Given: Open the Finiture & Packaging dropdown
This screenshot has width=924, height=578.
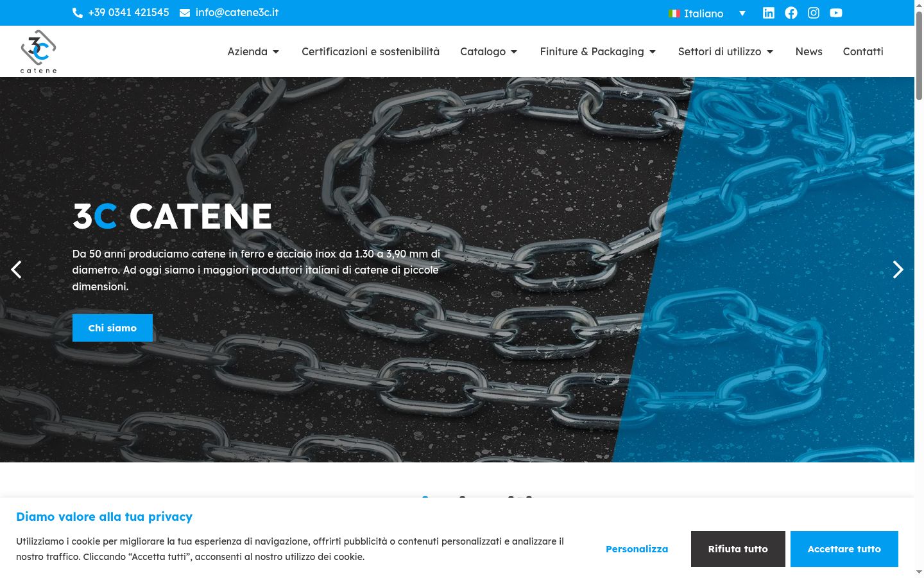Looking at the screenshot, I should click(x=598, y=51).
